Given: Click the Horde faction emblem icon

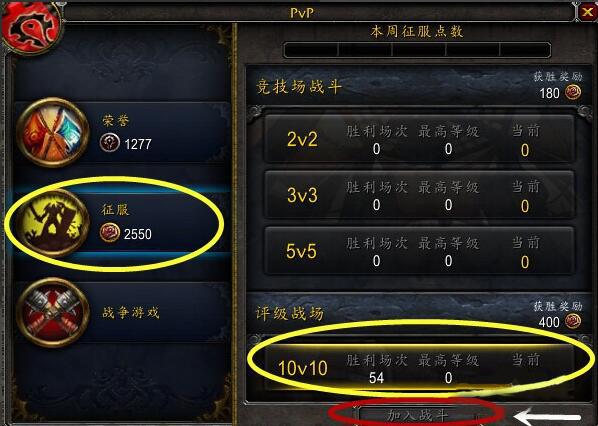Looking at the screenshot, I should tap(31, 26).
